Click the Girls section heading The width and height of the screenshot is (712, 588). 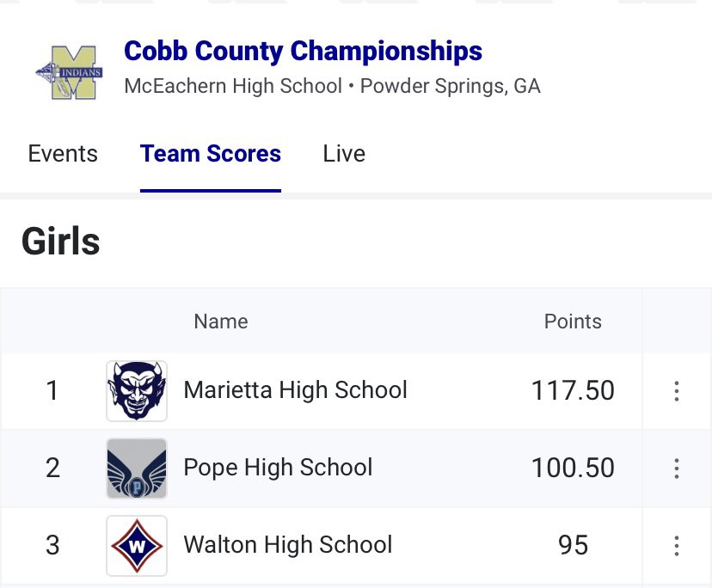[60, 241]
